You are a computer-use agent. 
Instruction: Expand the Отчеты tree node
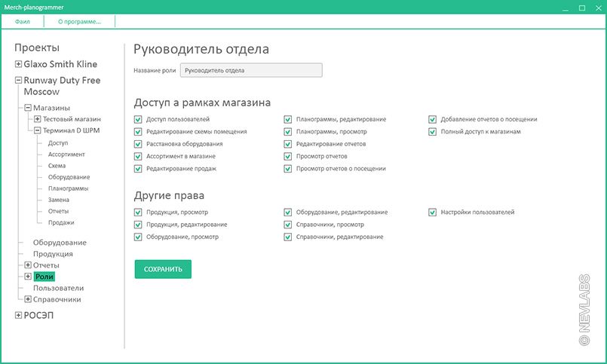28,265
